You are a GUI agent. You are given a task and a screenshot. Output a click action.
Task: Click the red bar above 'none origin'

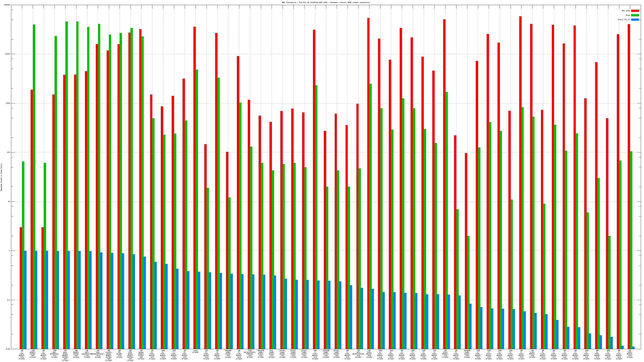coord(194,187)
